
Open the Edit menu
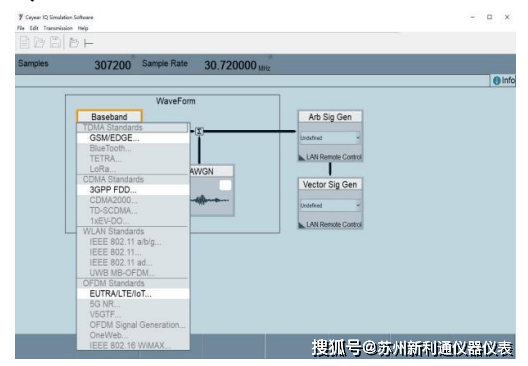click(34, 28)
